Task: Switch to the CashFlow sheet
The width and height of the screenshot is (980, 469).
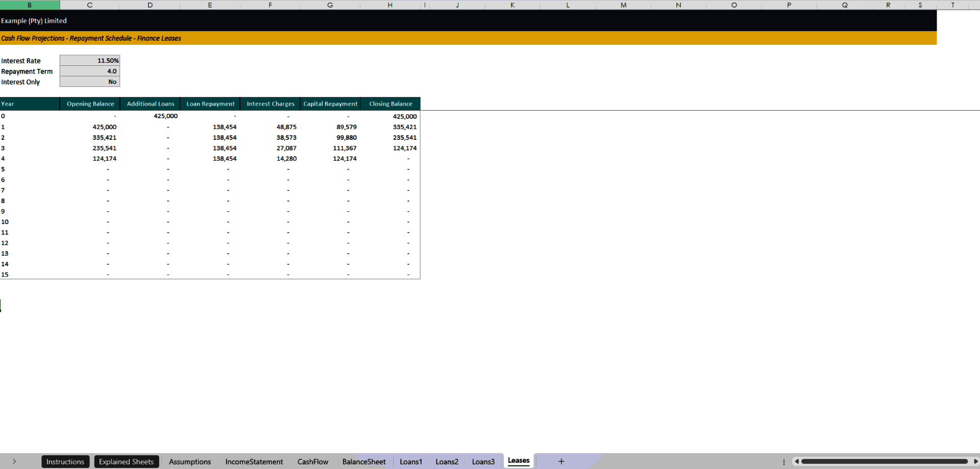Action: coord(312,461)
